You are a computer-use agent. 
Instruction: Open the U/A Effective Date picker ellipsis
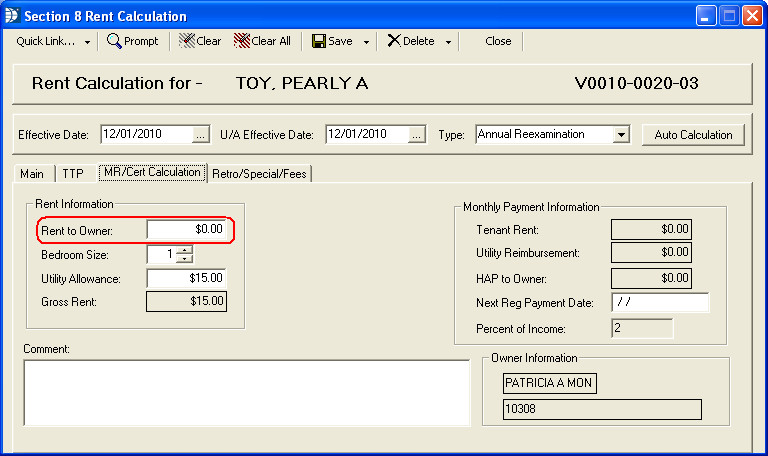click(x=416, y=135)
